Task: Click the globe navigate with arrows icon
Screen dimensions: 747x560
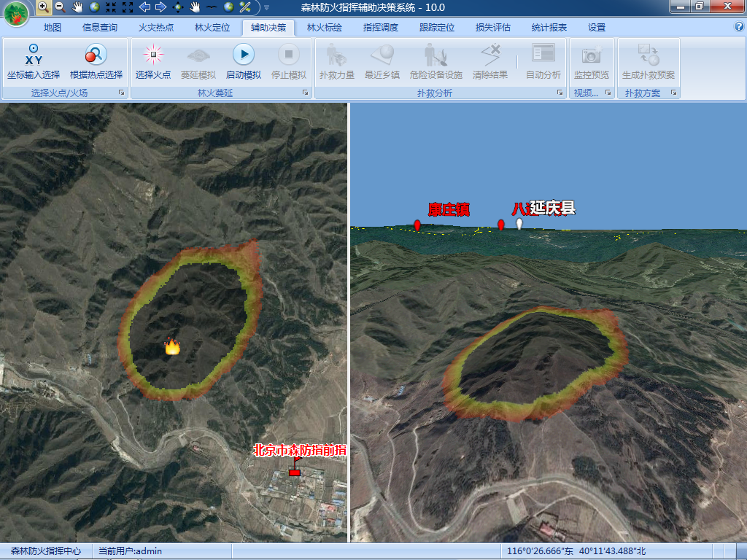Action: (x=178, y=7)
